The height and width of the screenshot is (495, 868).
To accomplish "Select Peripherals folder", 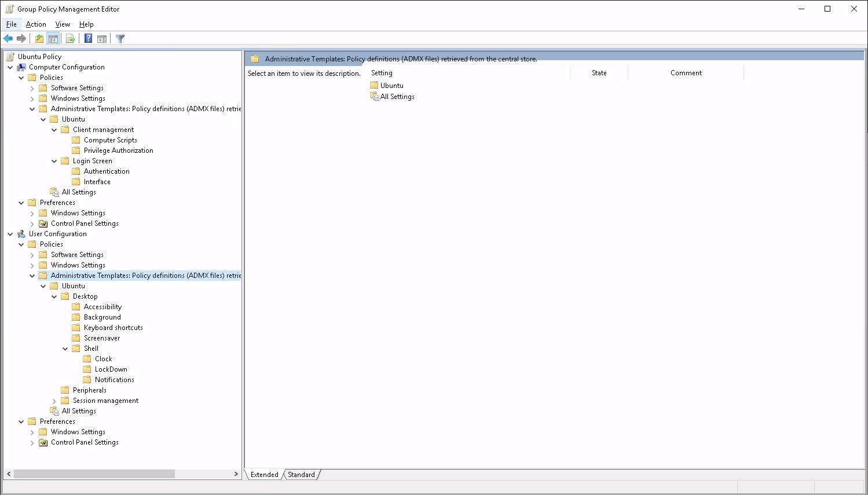I will coord(90,390).
